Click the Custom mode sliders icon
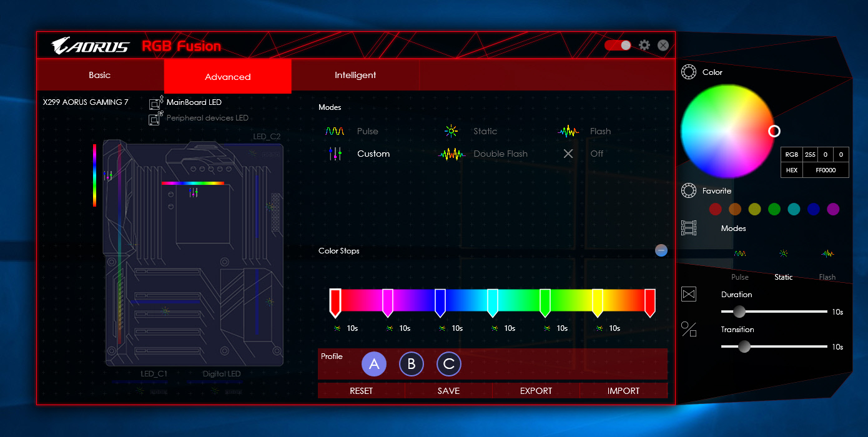The width and height of the screenshot is (868, 437). click(x=335, y=154)
